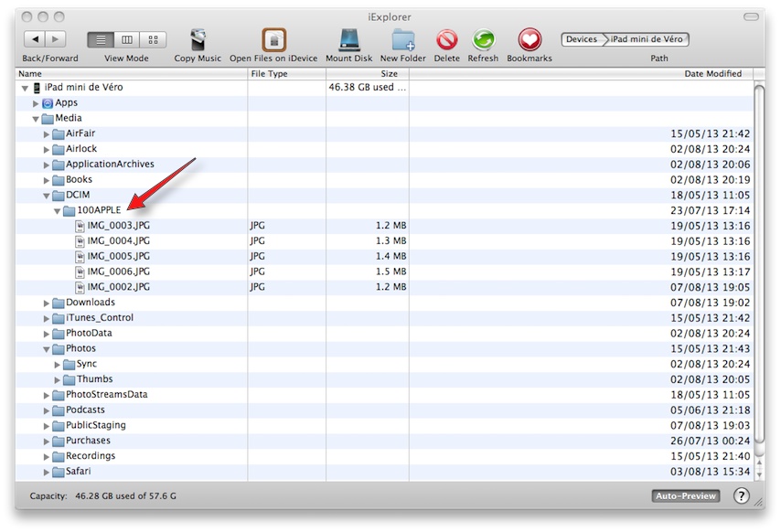Screen dimensions: 781x532
Task: Select the PhotoStreamsData row text
Action: [x=107, y=395]
